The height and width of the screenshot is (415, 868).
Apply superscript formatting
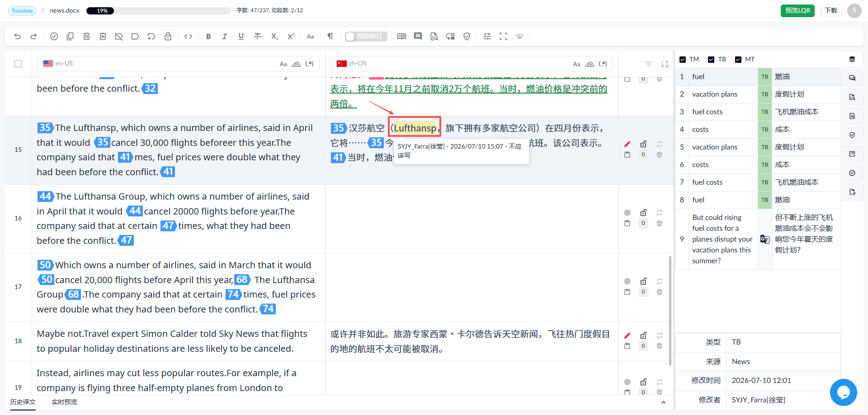(x=291, y=37)
